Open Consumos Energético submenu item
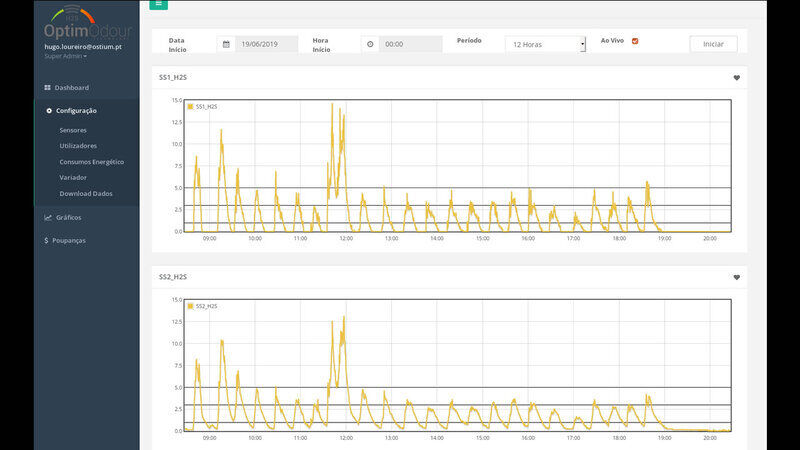 tap(92, 162)
